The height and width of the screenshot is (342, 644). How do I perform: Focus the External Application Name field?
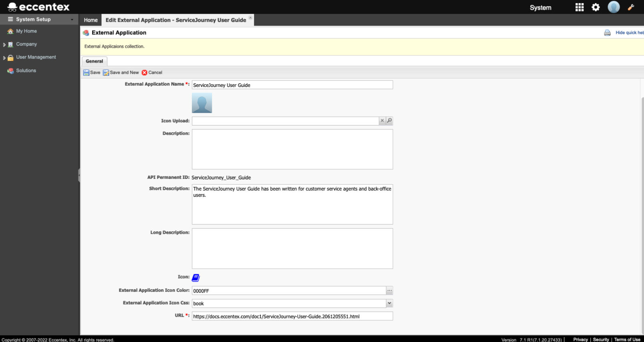[292, 85]
